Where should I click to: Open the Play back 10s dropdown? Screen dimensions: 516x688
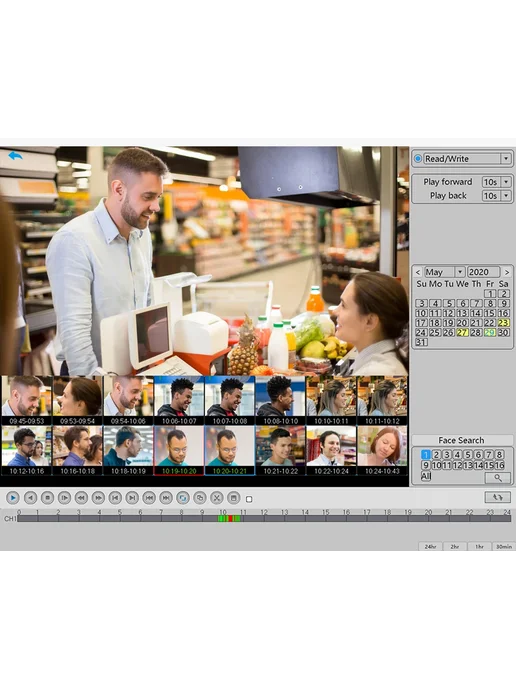click(x=506, y=196)
